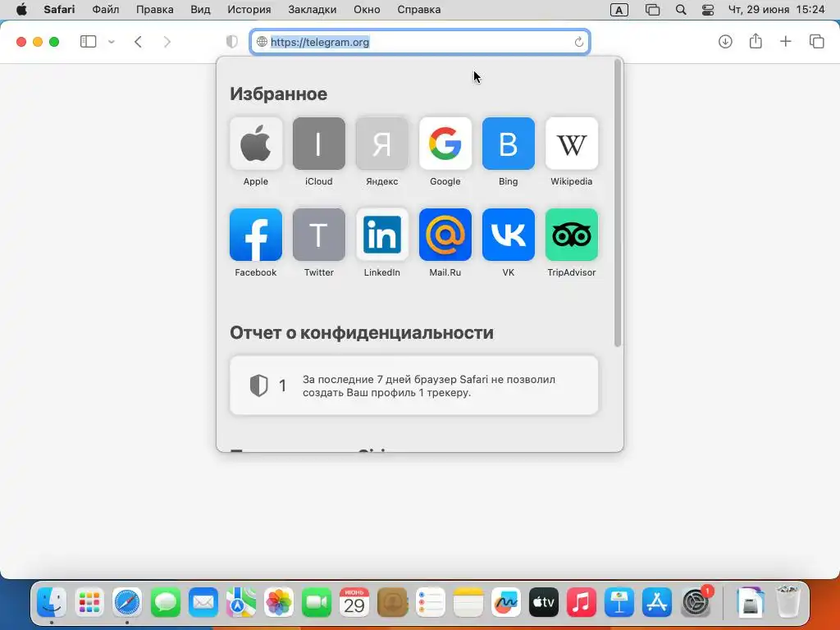
Task: Open the Вид menu
Action: click(x=200, y=10)
